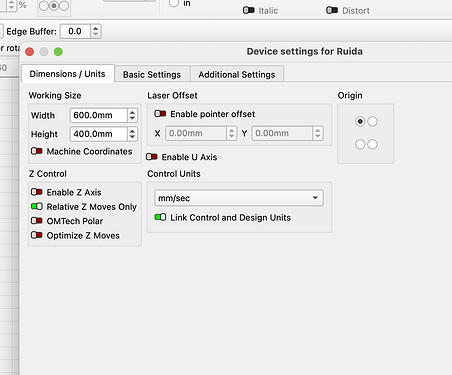The height and width of the screenshot is (375, 452).
Task: Open the mm/sec control units dropdown
Action: coord(239,198)
